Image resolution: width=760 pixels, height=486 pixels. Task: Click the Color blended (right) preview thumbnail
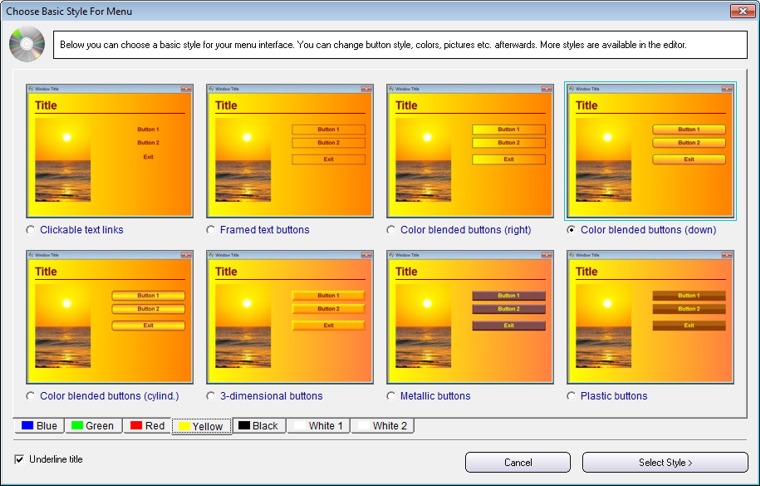(x=470, y=151)
